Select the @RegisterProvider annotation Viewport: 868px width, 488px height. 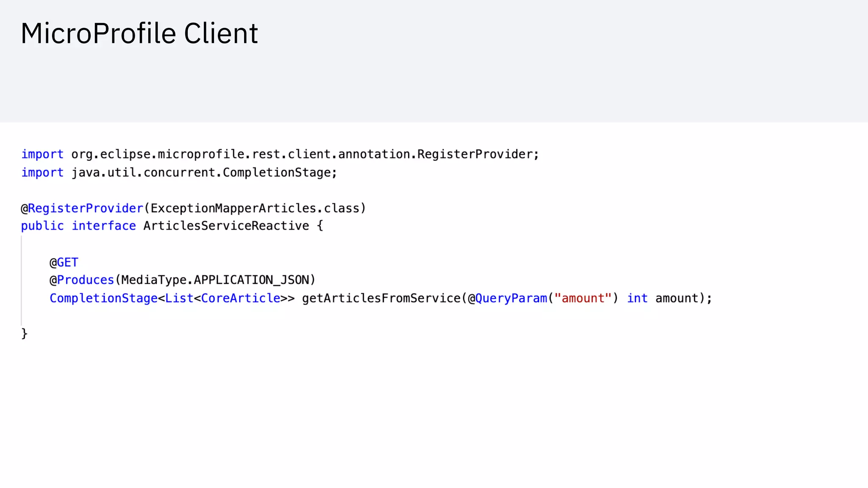pyautogui.click(x=82, y=208)
